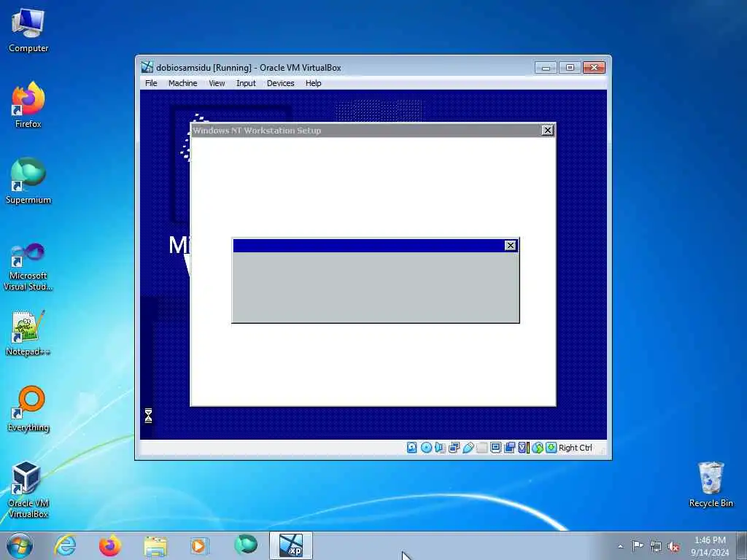The image size is (747, 560).
Task: Click the hard disk activity icon in VirtualBox status bar
Action: [x=412, y=448]
